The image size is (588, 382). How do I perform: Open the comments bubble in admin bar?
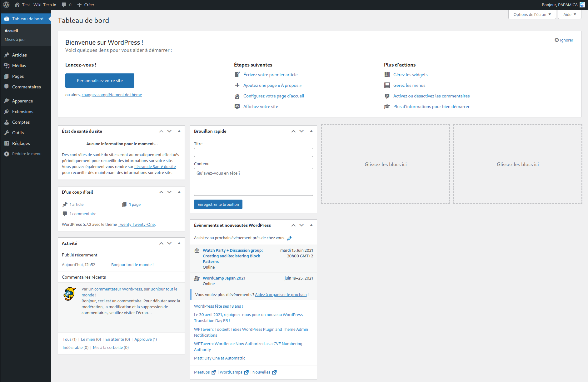tap(66, 5)
